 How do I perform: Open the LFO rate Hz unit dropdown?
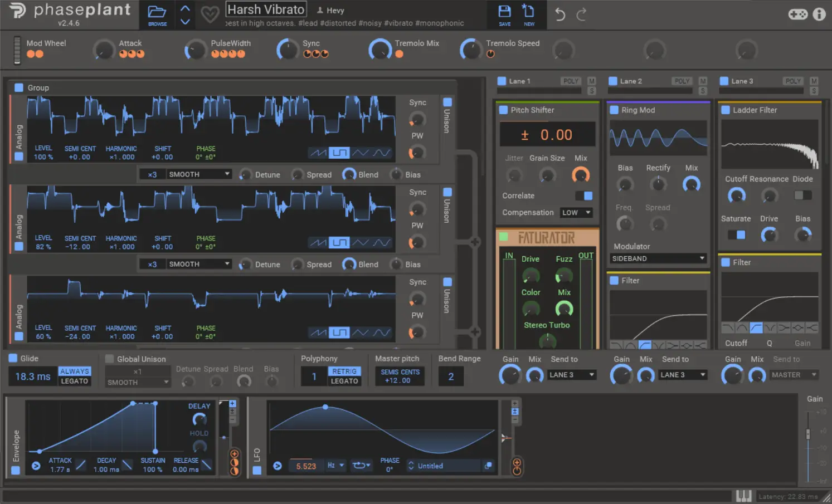[x=335, y=466]
